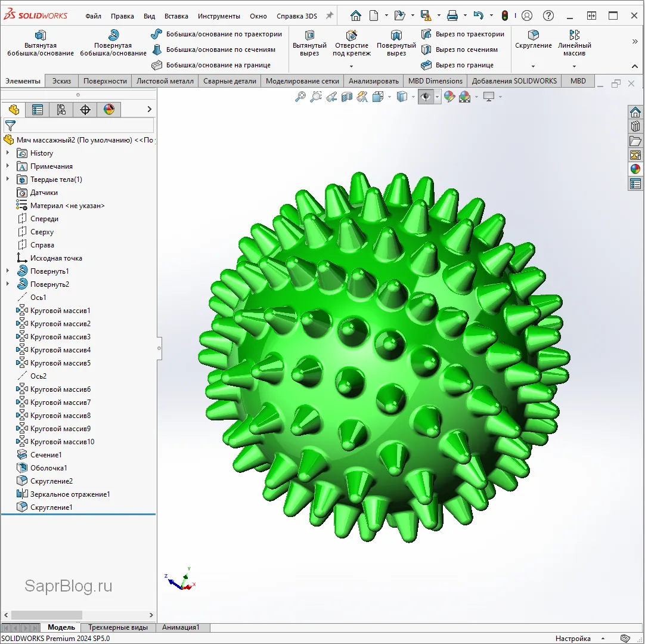Click the Home icon in top toolbar
The height and width of the screenshot is (644, 645).
(x=355, y=16)
